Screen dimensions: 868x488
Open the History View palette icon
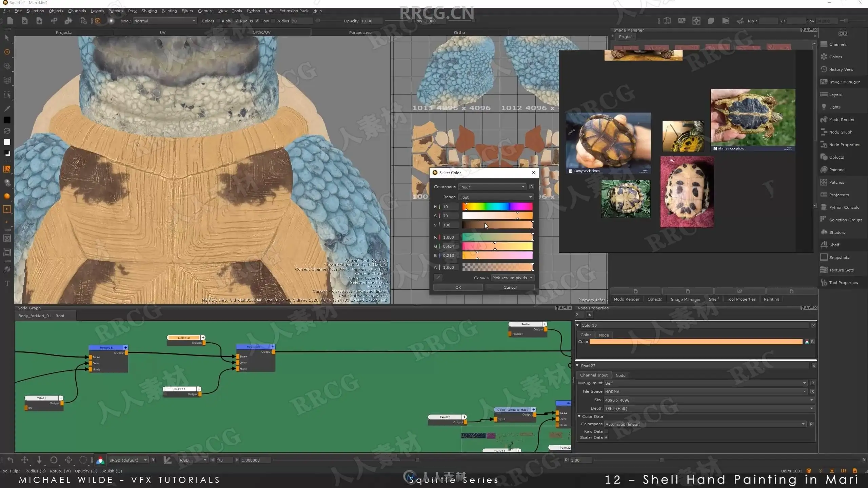pos(824,69)
